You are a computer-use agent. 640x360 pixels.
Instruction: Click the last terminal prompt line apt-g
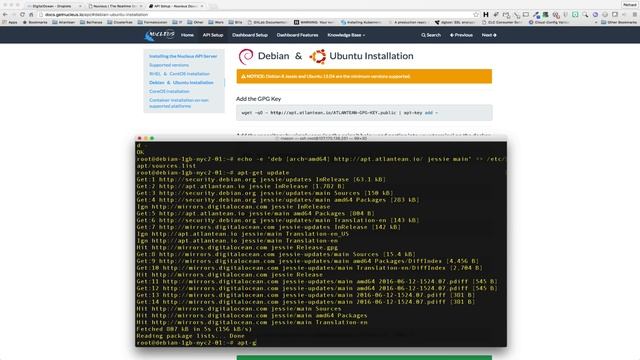[196, 343]
